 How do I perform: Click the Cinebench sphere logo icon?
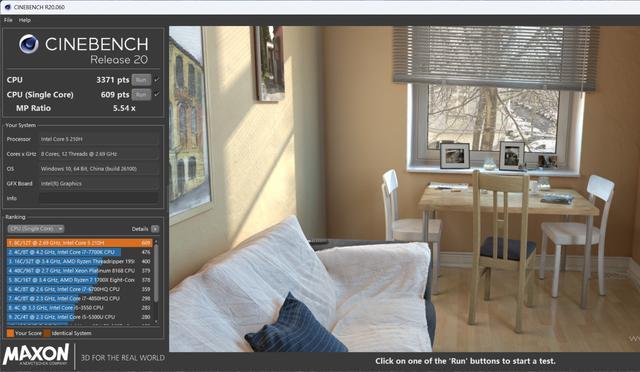(29, 44)
